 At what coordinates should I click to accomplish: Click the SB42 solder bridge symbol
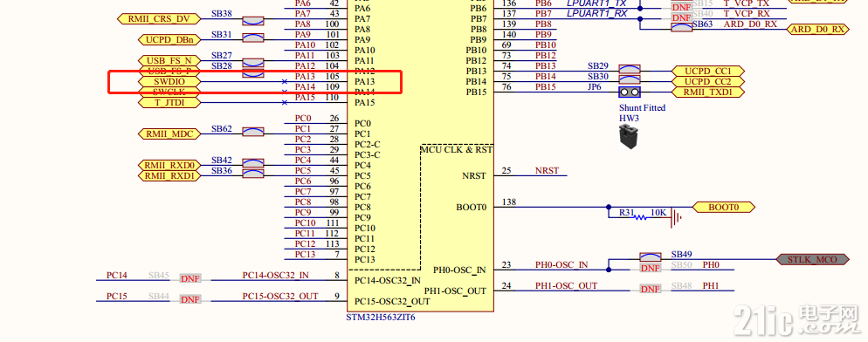point(253,163)
